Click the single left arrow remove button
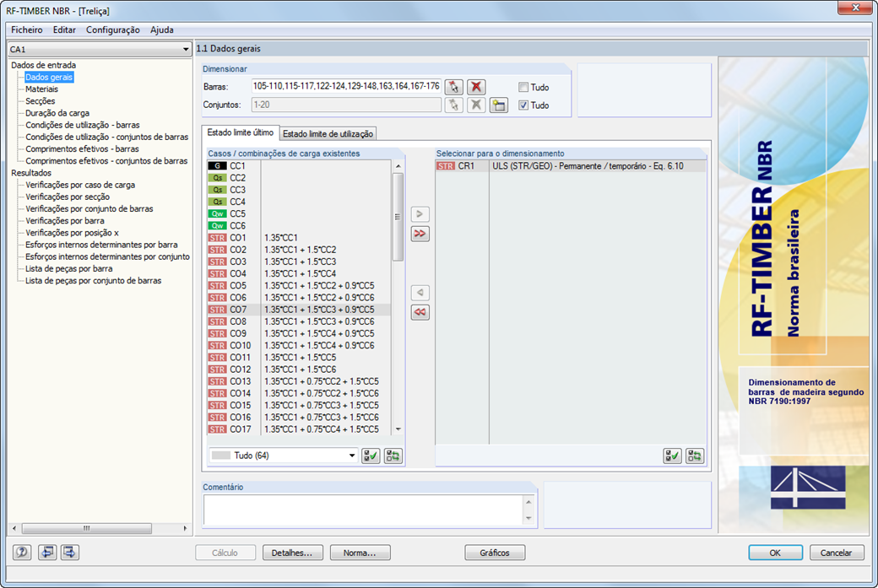This screenshot has width=878, height=588. [420, 293]
